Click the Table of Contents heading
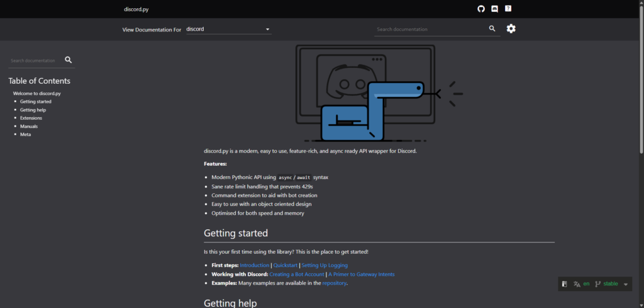 tap(40, 81)
